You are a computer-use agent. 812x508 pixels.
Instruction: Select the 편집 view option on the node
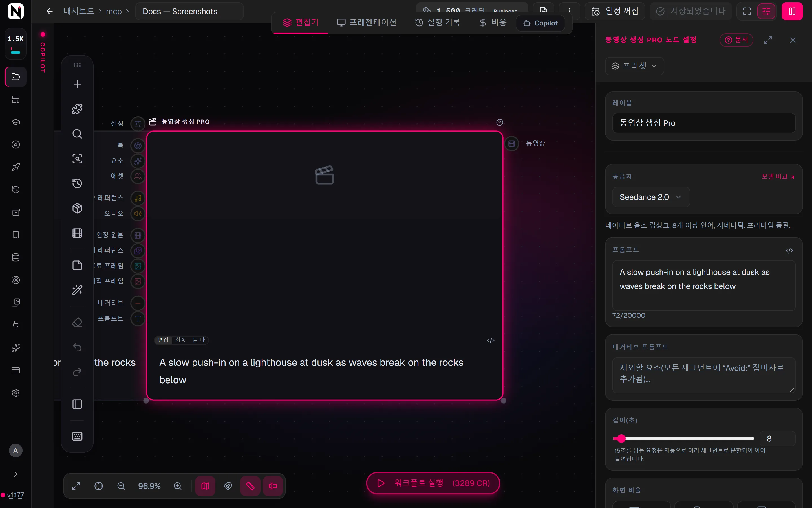[x=163, y=340]
